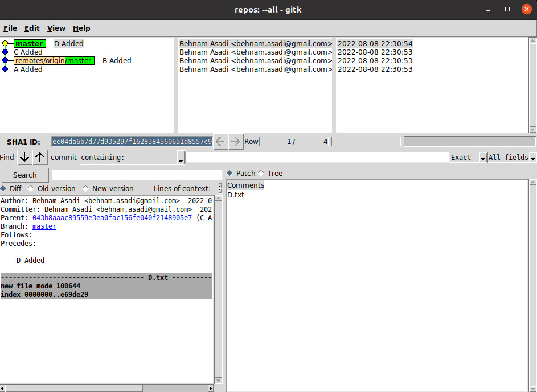This screenshot has height=392, width=537.
Task: Open the View menu
Action: pyautogui.click(x=56, y=28)
